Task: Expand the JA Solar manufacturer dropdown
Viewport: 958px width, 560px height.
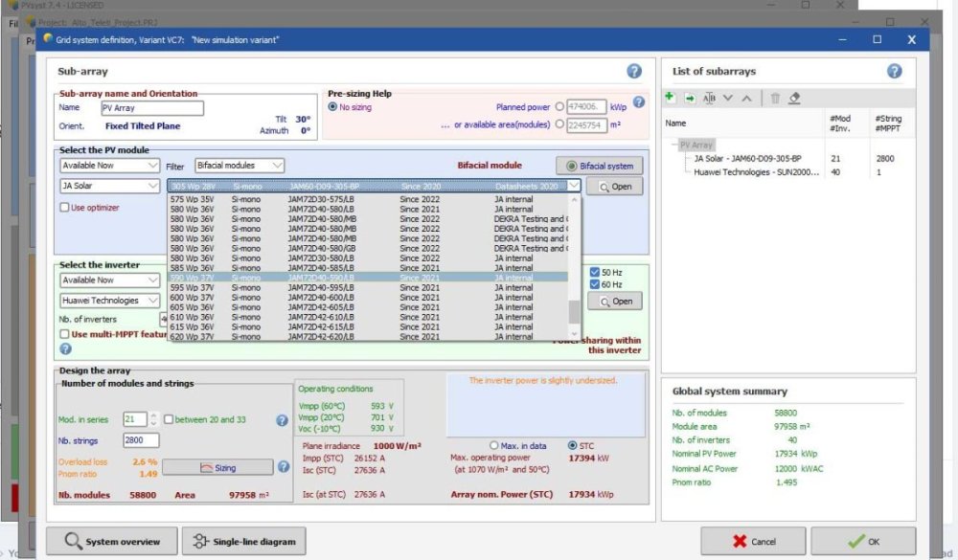Action: pyautogui.click(x=110, y=186)
